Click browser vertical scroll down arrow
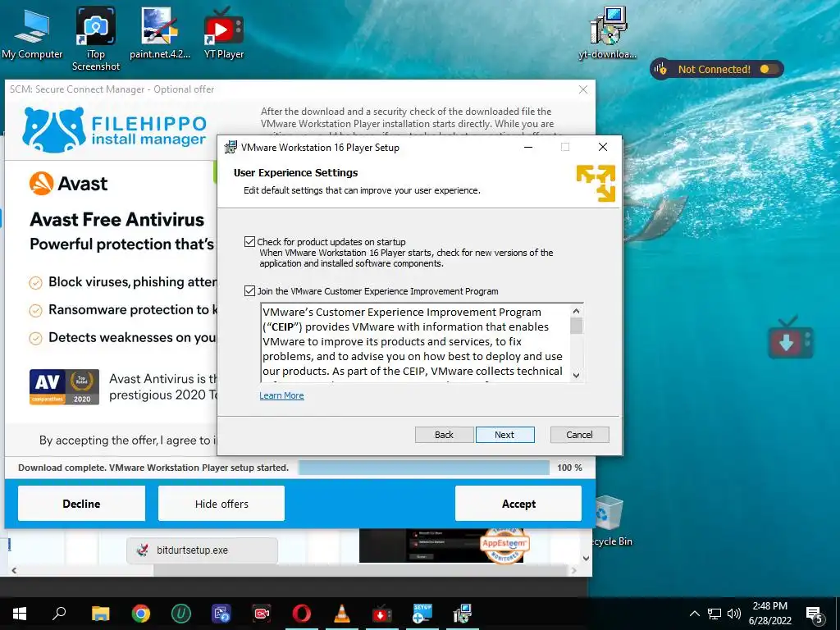This screenshot has width=840, height=630. (x=586, y=558)
